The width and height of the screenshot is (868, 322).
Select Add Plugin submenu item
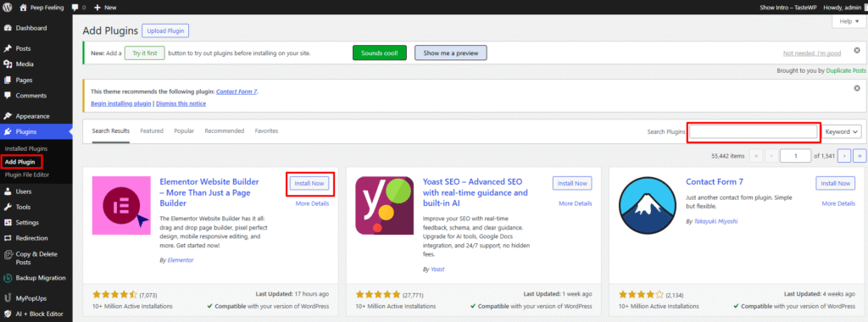19,162
